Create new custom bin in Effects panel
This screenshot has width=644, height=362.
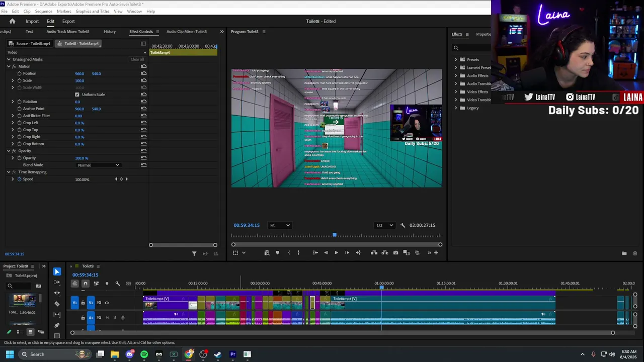(x=624, y=253)
